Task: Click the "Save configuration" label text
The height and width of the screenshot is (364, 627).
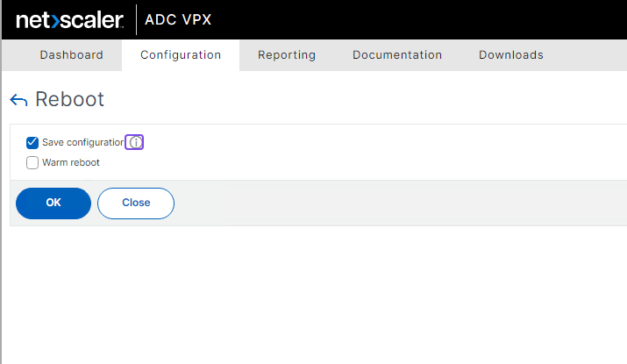Action: tap(82, 142)
